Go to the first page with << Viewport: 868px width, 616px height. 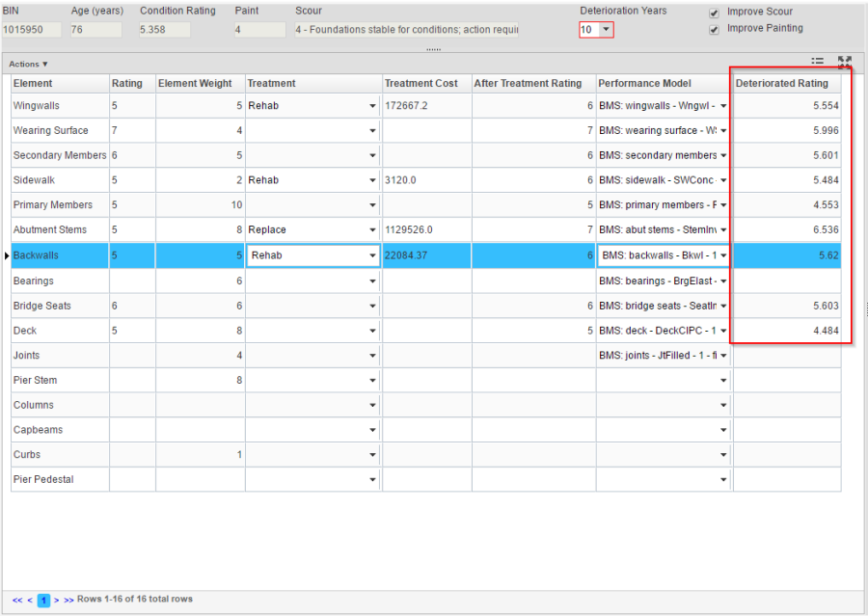pyautogui.click(x=17, y=600)
